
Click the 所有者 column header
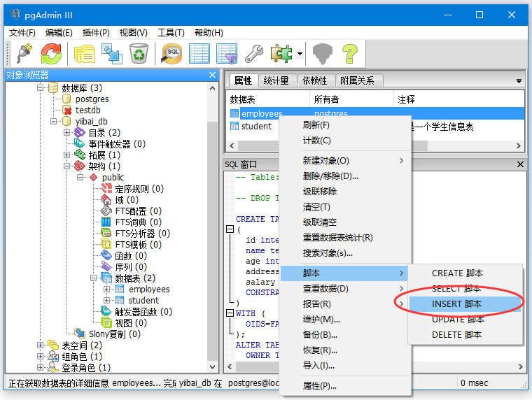(327, 99)
